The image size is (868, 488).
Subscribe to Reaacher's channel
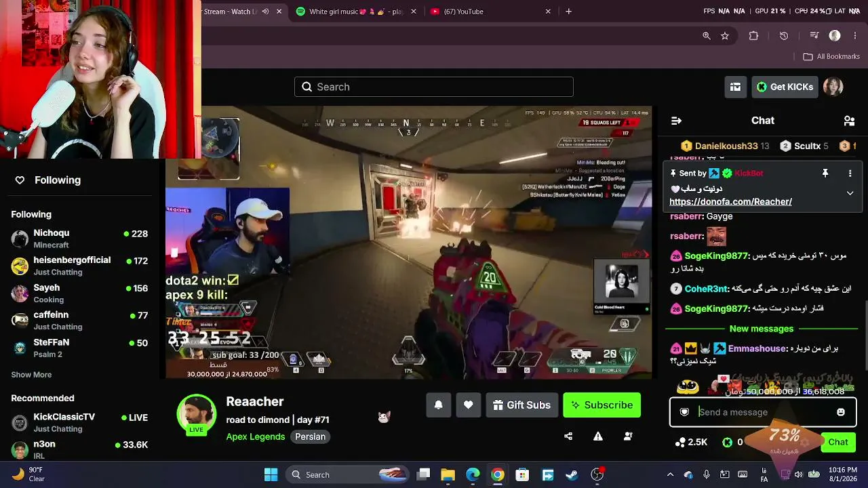pyautogui.click(x=601, y=405)
